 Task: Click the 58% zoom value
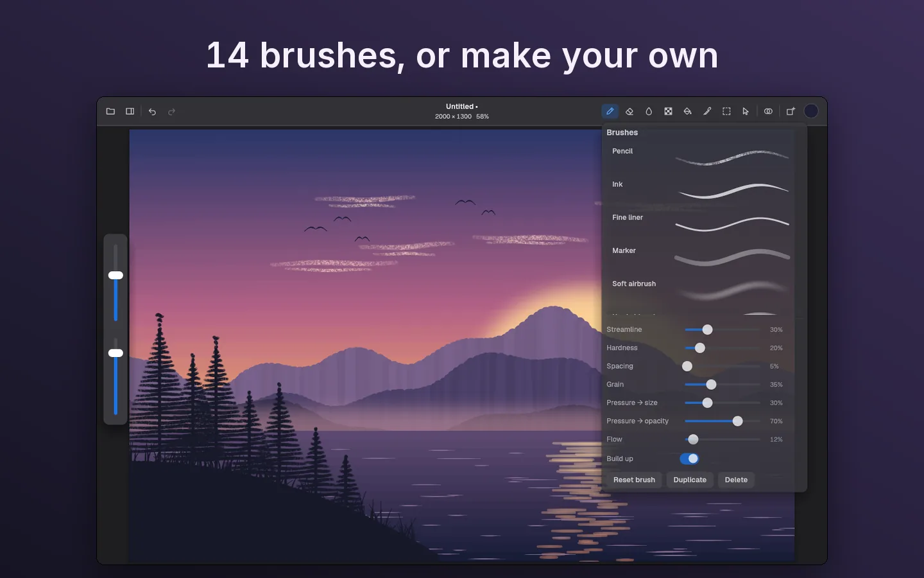tap(483, 117)
